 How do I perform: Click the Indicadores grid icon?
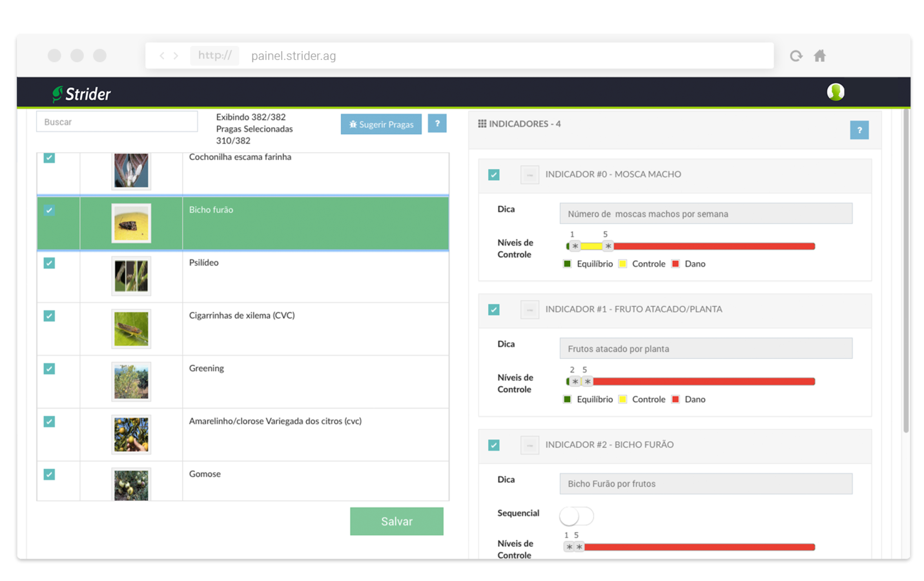[482, 123]
